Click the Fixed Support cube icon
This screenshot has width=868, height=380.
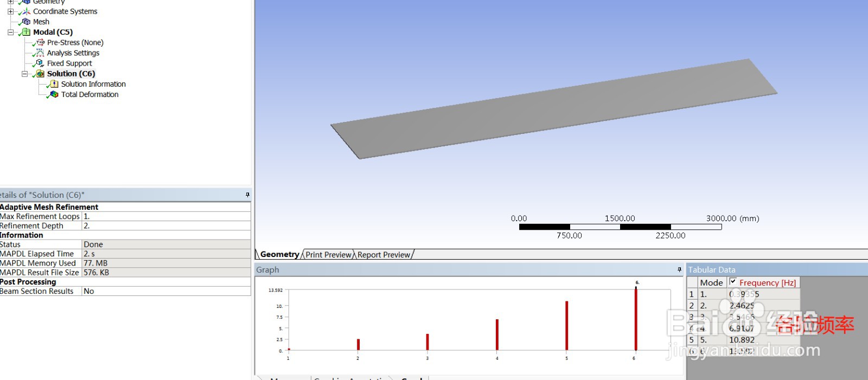tap(40, 63)
